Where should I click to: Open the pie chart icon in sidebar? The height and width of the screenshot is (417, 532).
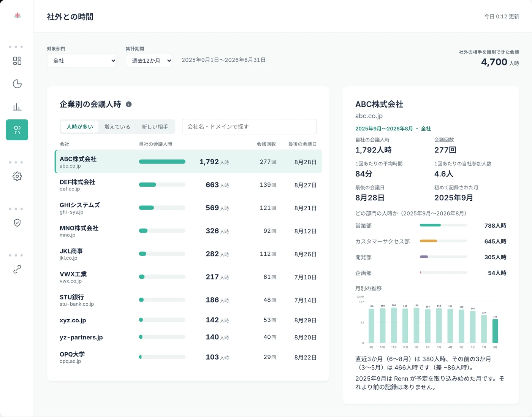coord(17,84)
